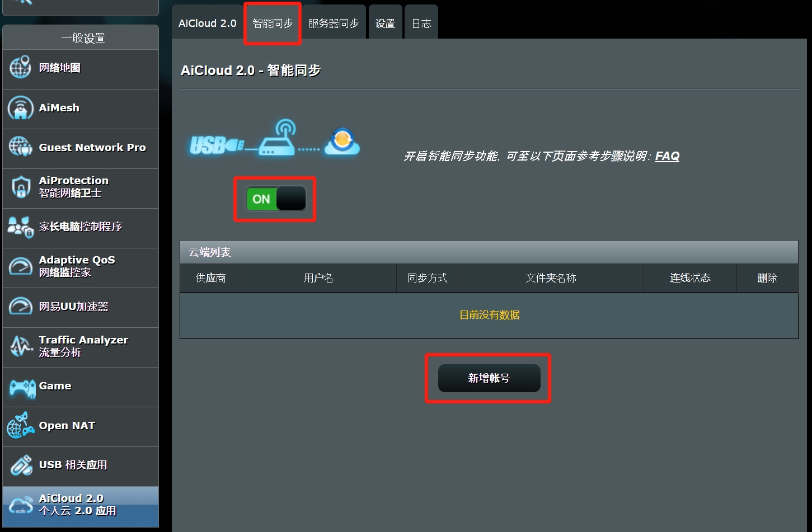Toggle the smart sync ON switch
The height and width of the screenshot is (532, 812).
tap(275, 199)
